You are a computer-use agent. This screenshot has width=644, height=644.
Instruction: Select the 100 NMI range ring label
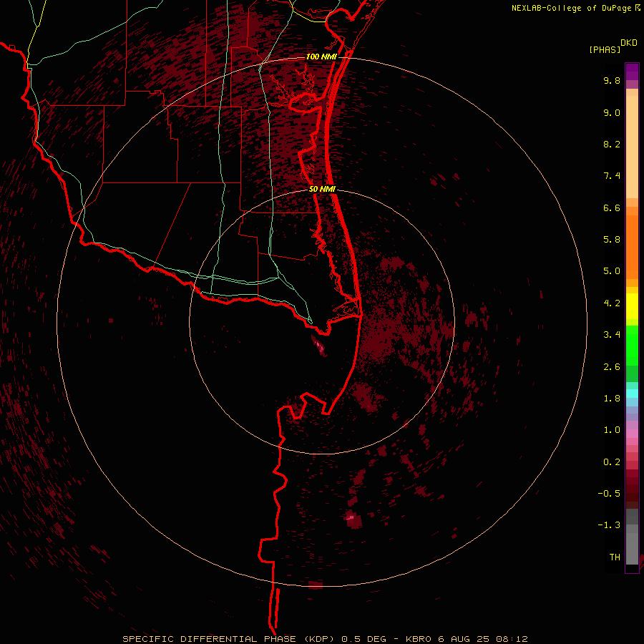(x=321, y=57)
